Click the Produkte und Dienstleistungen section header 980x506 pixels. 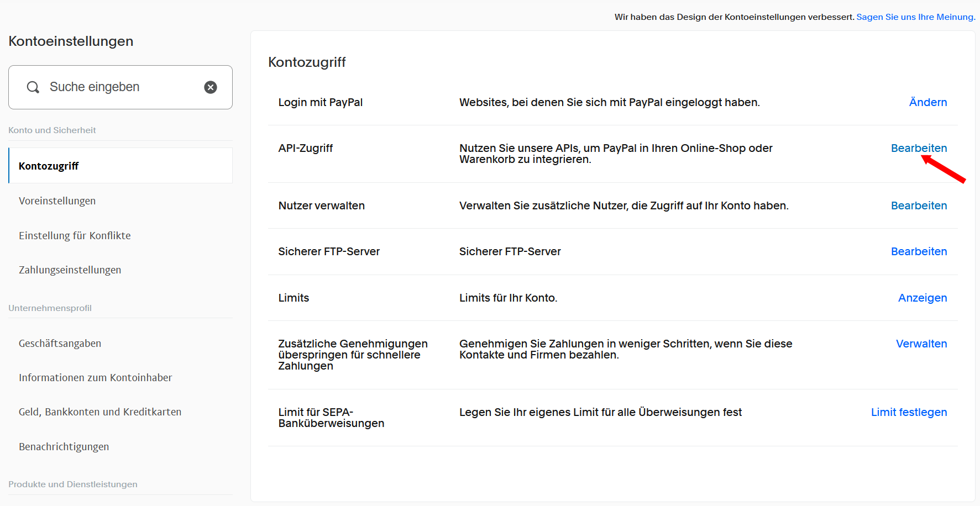[x=73, y=484]
